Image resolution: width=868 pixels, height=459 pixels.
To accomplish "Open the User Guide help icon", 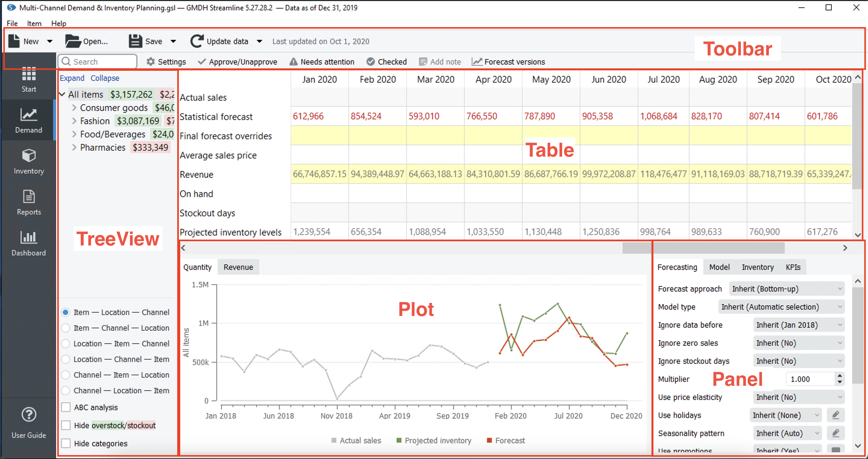I will [29, 414].
